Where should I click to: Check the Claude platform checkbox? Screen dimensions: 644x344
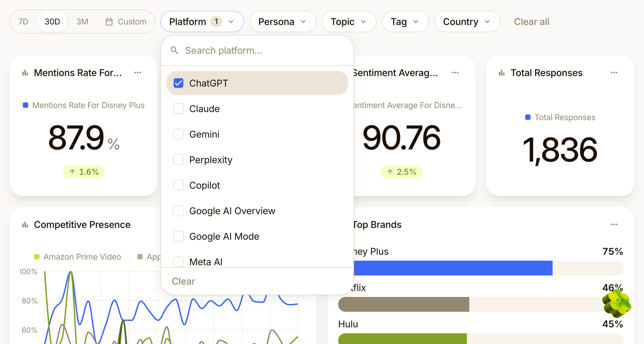click(178, 109)
